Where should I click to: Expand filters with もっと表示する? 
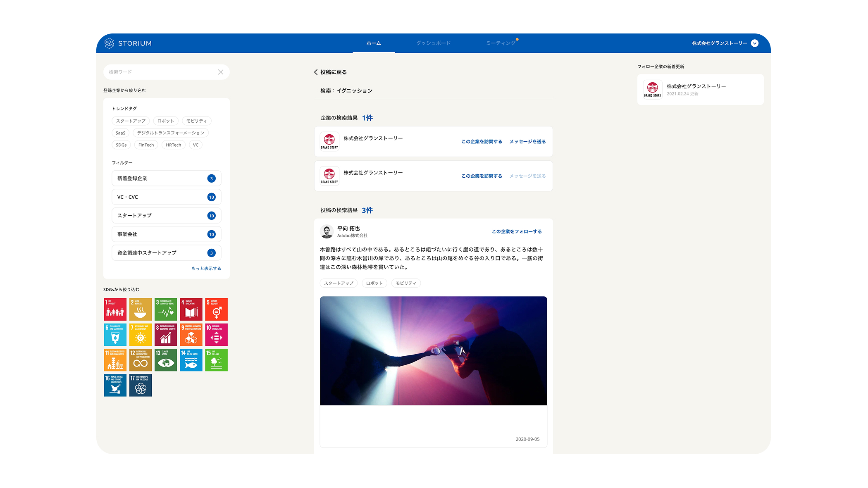(x=206, y=268)
